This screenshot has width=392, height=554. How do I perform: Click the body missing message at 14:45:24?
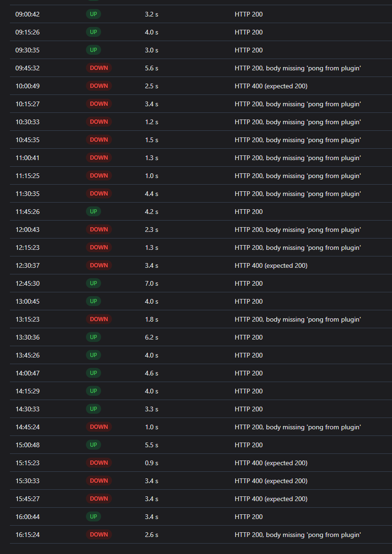point(298,427)
